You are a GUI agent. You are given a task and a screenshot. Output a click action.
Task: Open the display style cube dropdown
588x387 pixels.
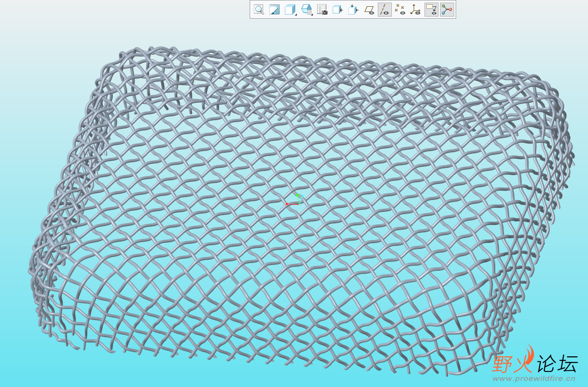[x=290, y=9]
